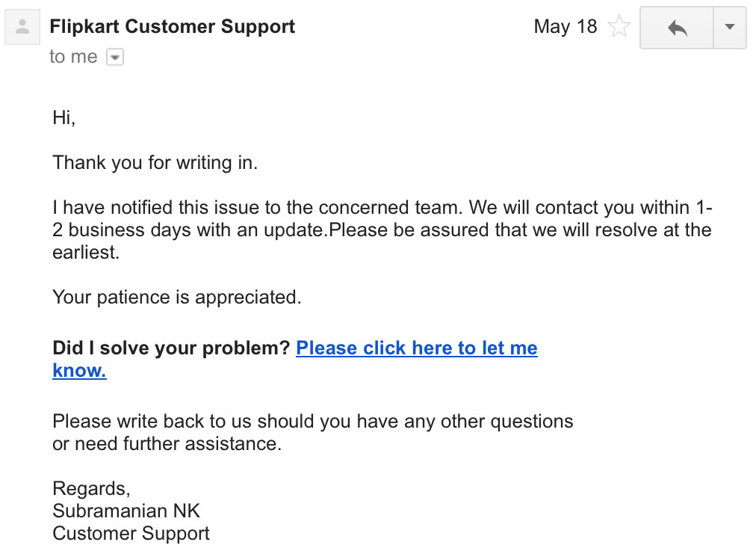The height and width of the screenshot is (551, 756).
Task: Click the 'Thank you for writing in.' line
Action: coord(155,162)
